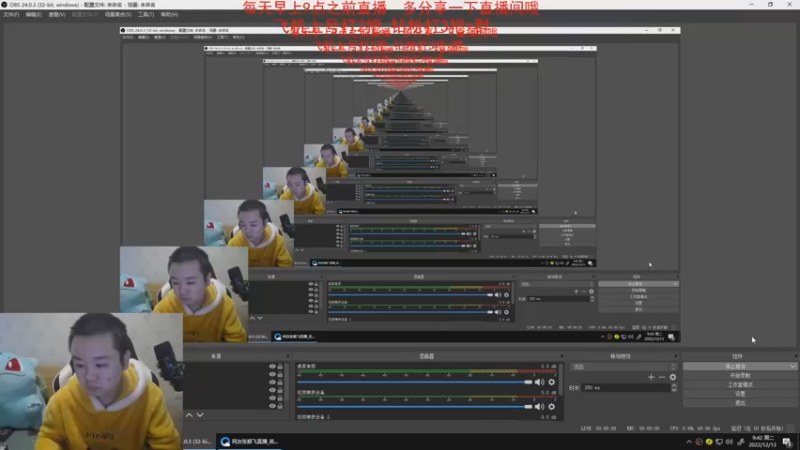Decrease transition duration with down stepper
This screenshot has width=800, height=450.
[x=674, y=390]
